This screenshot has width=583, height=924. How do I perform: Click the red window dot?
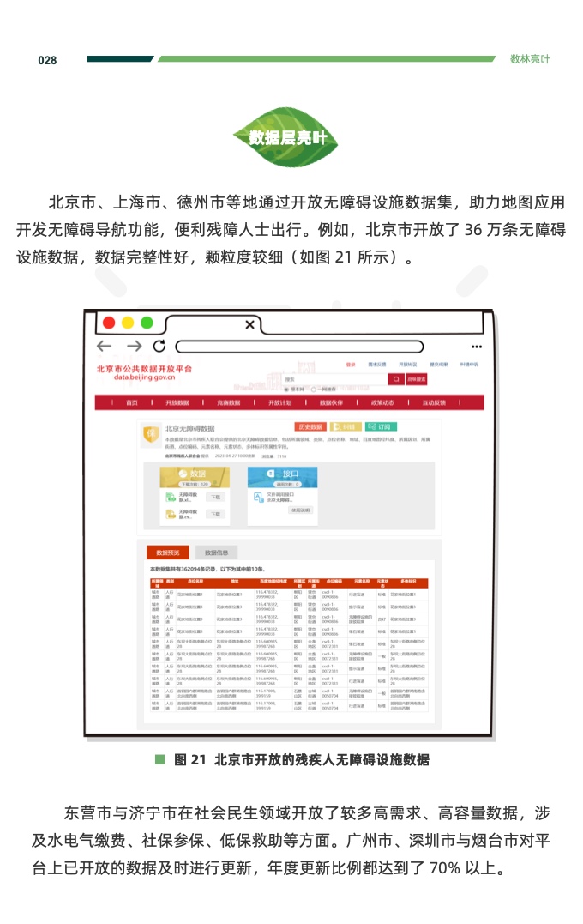tap(109, 323)
